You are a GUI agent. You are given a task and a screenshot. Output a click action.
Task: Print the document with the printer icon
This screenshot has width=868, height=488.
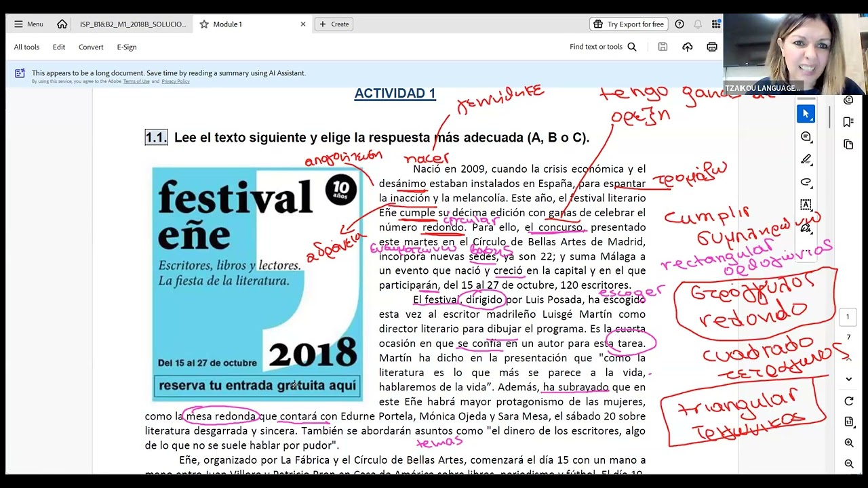tap(711, 47)
